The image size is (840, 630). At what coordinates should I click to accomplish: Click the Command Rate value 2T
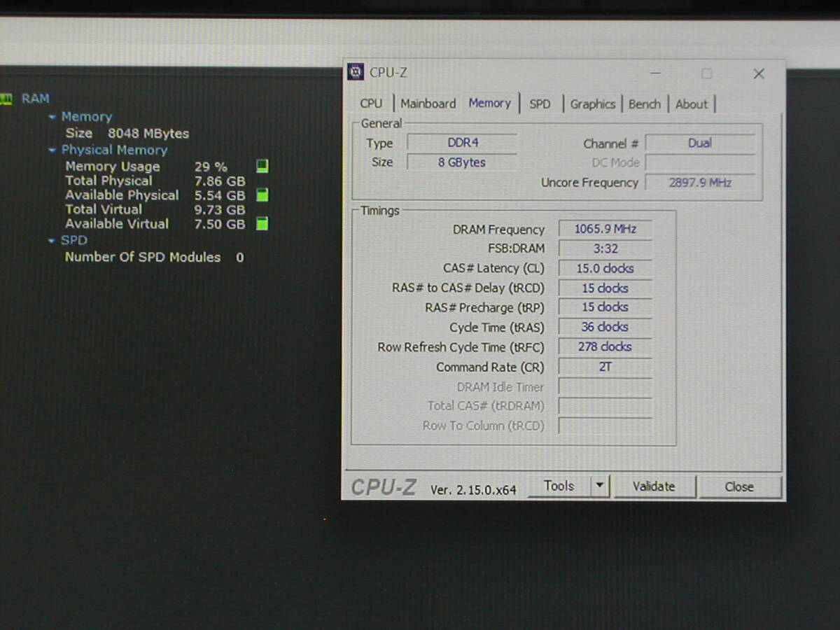pyautogui.click(x=605, y=366)
